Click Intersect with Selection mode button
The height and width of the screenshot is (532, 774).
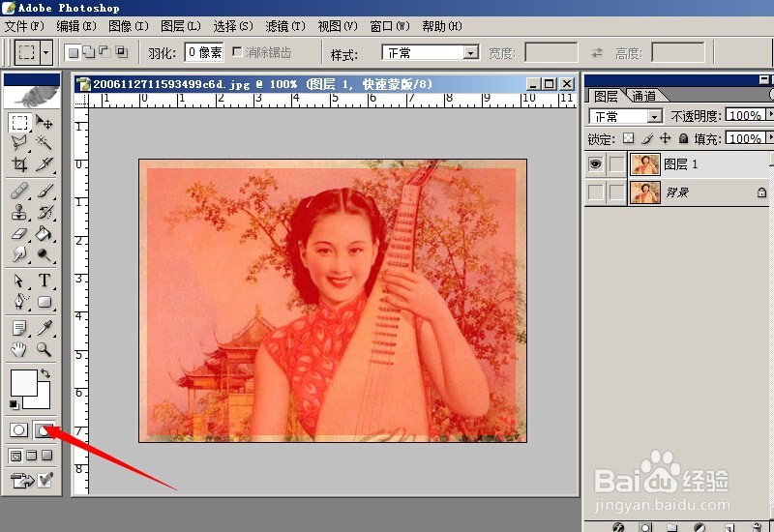[x=121, y=52]
